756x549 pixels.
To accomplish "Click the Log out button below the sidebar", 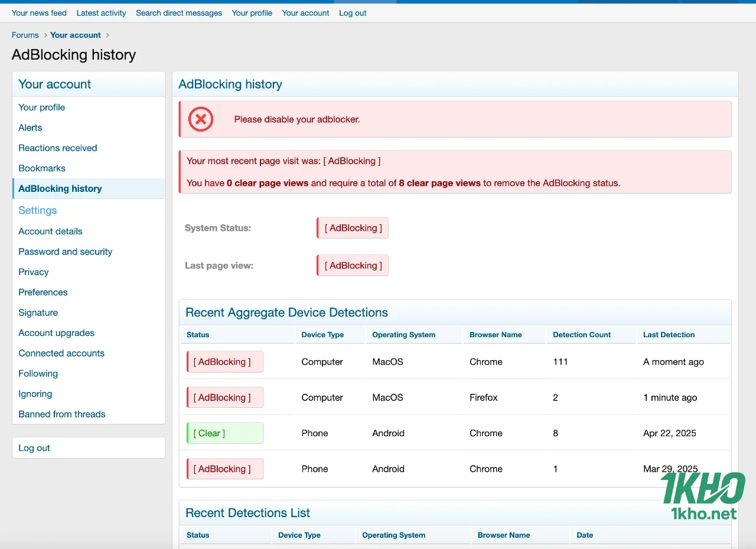I will pyautogui.click(x=34, y=447).
